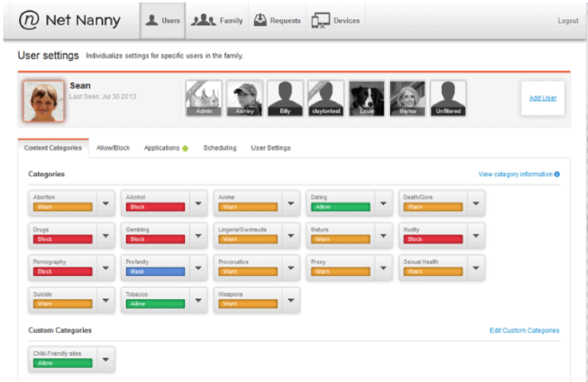Switch to the Louie user
588x382 pixels.
tap(366, 98)
